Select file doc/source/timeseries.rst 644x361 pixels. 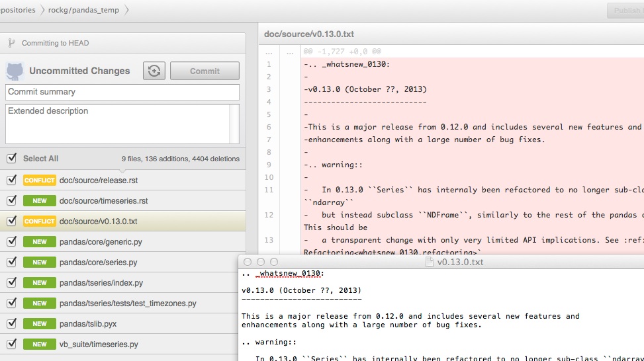(103, 201)
